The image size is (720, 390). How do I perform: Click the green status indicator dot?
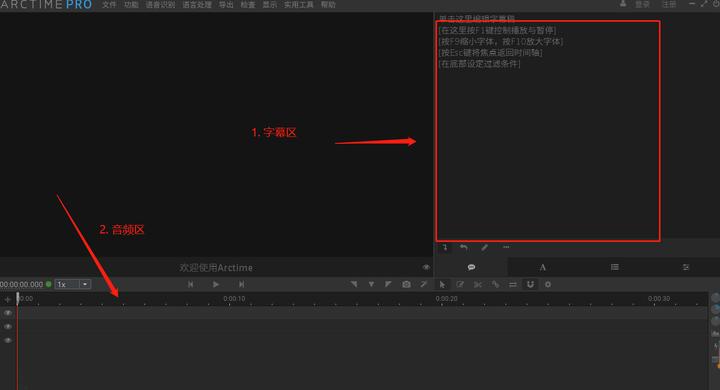49,284
